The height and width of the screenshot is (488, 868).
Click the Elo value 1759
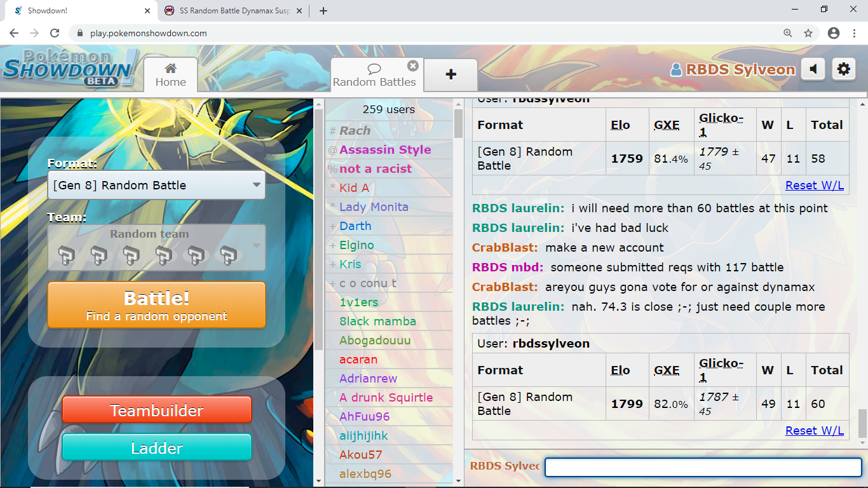[x=627, y=158]
